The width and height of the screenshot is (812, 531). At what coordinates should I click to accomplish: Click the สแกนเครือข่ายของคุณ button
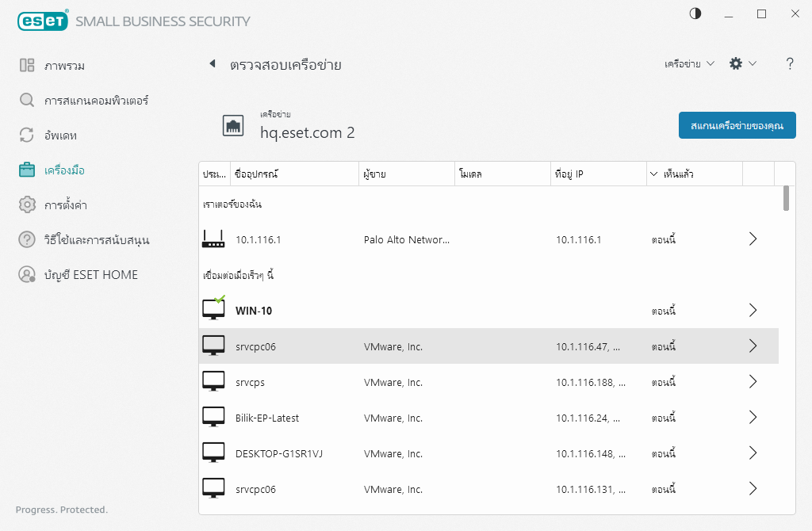click(737, 125)
